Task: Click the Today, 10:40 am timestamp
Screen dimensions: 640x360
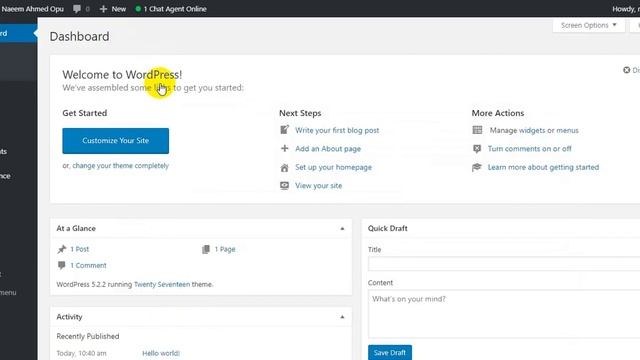Action: point(81,353)
